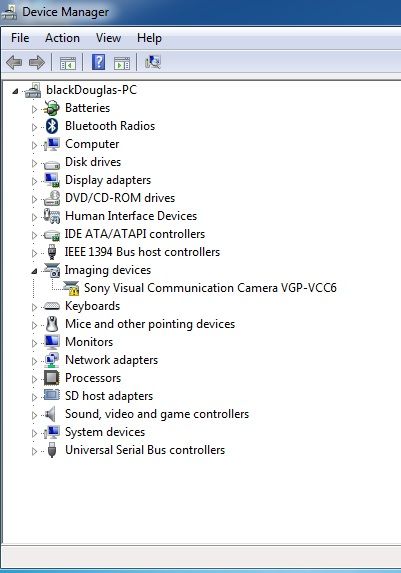Click the Forward arrow toolbar icon
The width and height of the screenshot is (401, 573).
(x=37, y=62)
